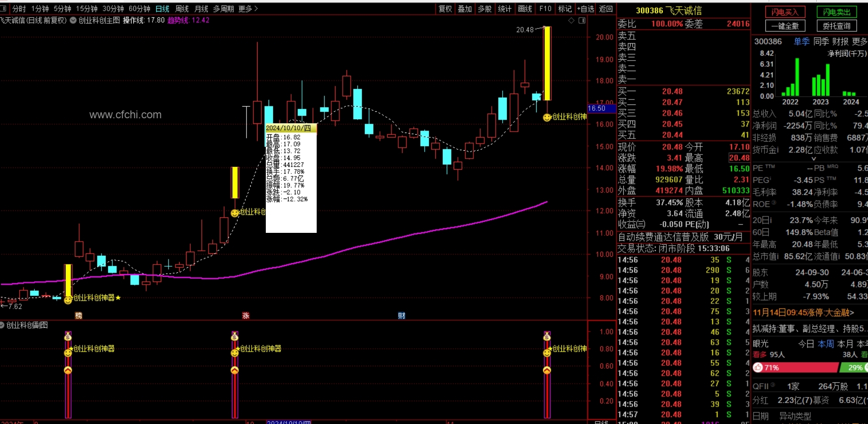
Task: Click the money bag icon on middle sub-chart bar
Action: pos(235,337)
